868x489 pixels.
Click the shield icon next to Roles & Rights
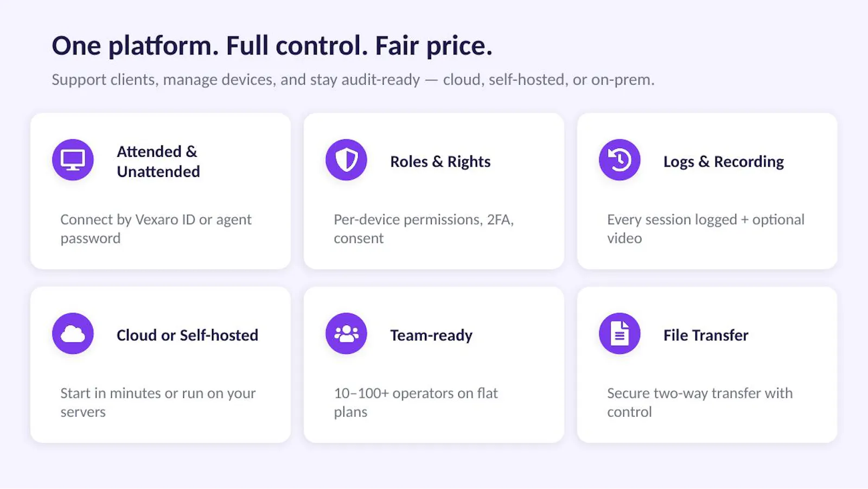click(x=346, y=160)
